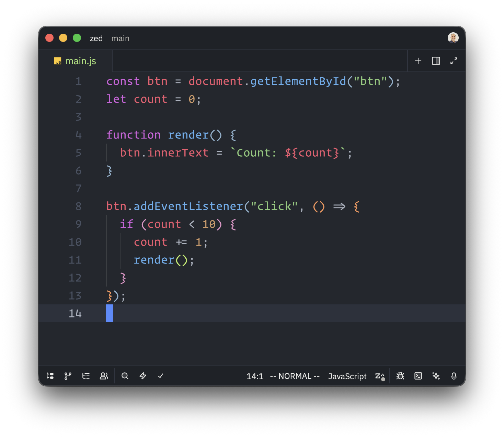Viewport: 504px width, 437px height.
Task: Click line number 1 in gutter
Action: pyautogui.click(x=79, y=81)
